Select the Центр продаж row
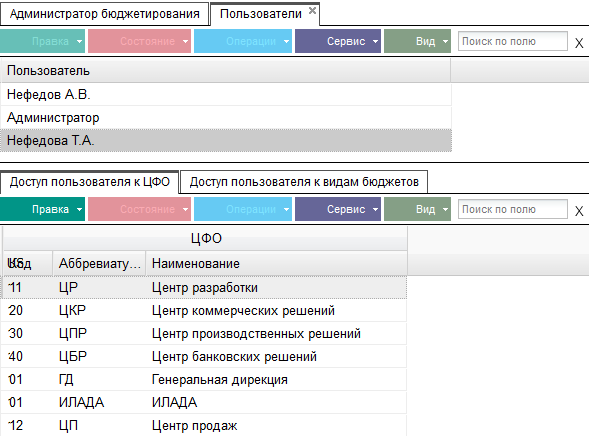 coord(204,425)
